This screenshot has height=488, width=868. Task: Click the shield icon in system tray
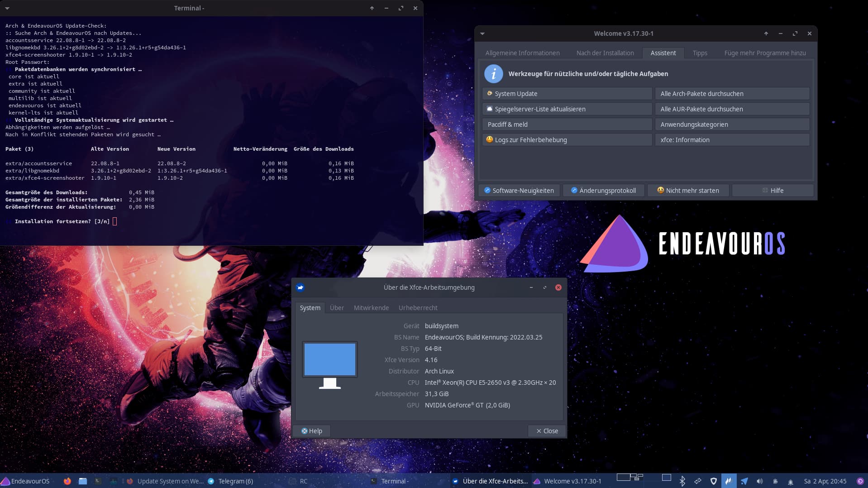(x=713, y=481)
